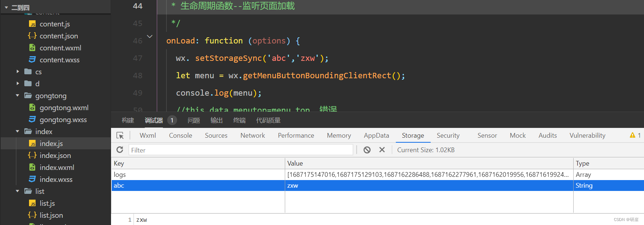Collapse the index folder arrow

[x=17, y=132]
